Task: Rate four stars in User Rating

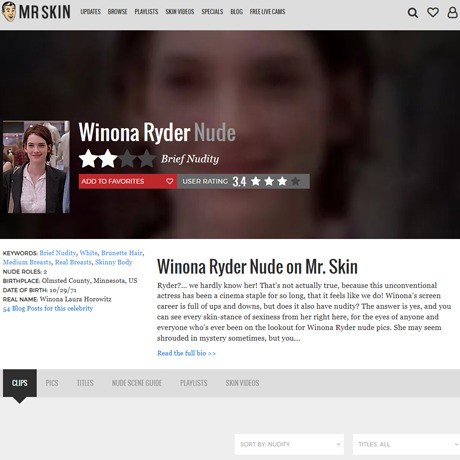Action: point(295,181)
